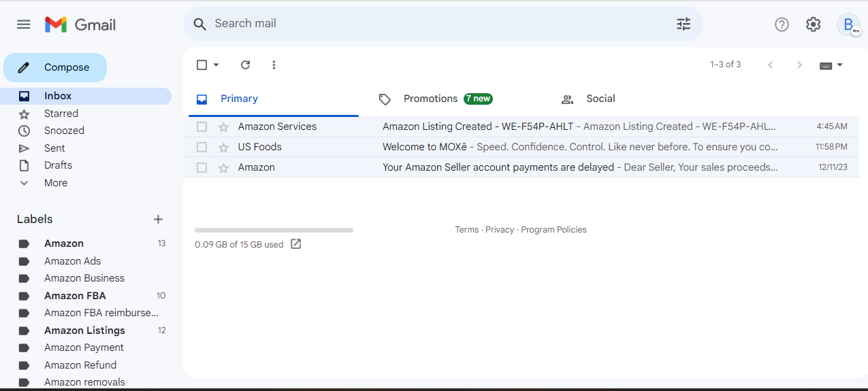Open storage management link icon
The width and height of the screenshot is (868, 391).
[x=295, y=244]
